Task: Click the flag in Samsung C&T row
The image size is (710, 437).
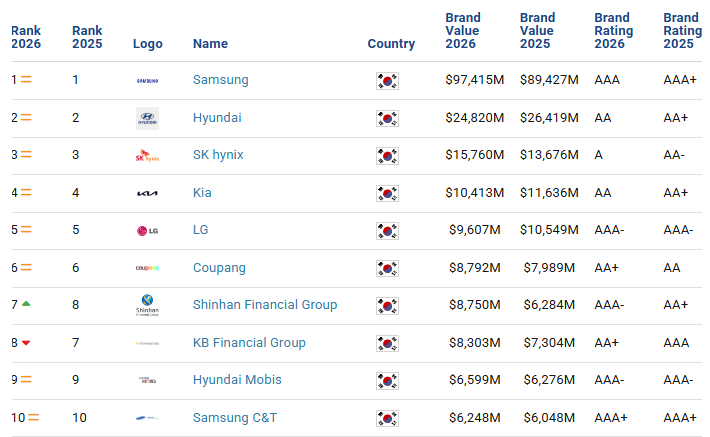Action: pyautogui.click(x=388, y=418)
